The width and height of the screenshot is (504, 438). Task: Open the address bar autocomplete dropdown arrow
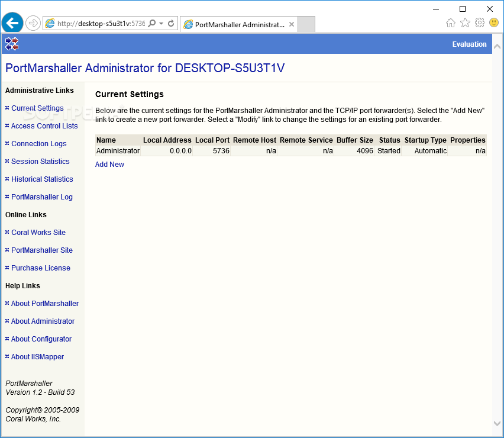[x=161, y=23]
